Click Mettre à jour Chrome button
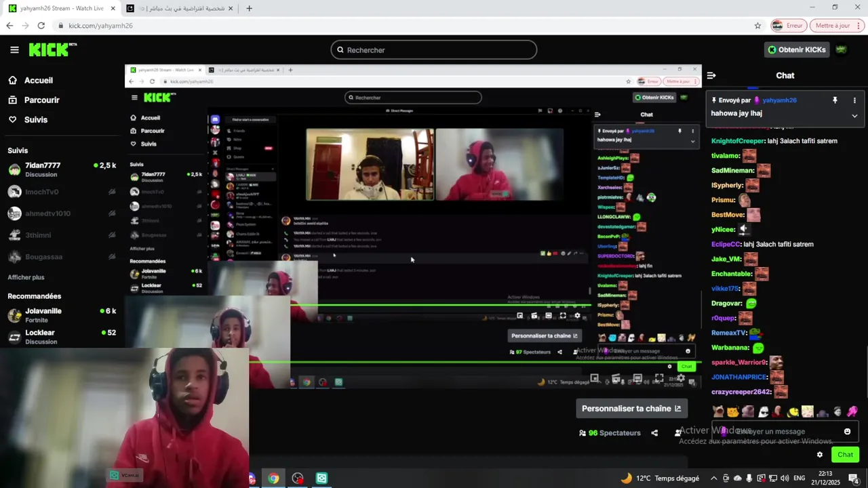The image size is (868, 488). click(x=837, y=25)
